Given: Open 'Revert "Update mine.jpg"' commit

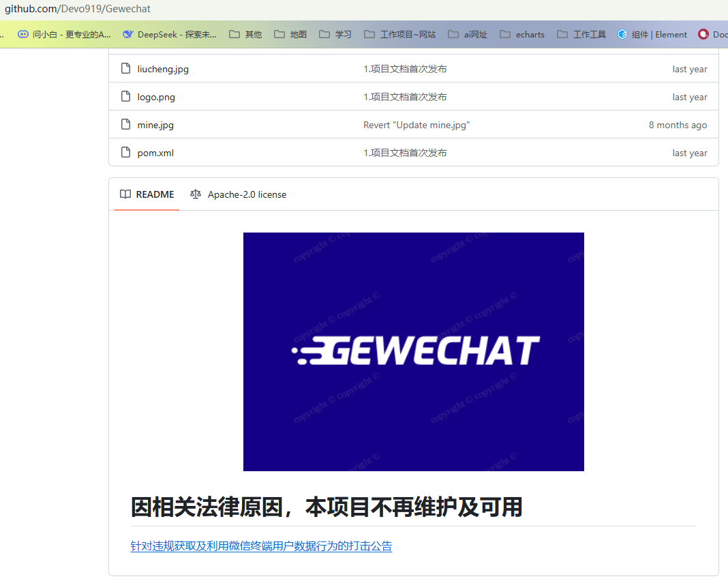Looking at the screenshot, I should click(416, 125).
